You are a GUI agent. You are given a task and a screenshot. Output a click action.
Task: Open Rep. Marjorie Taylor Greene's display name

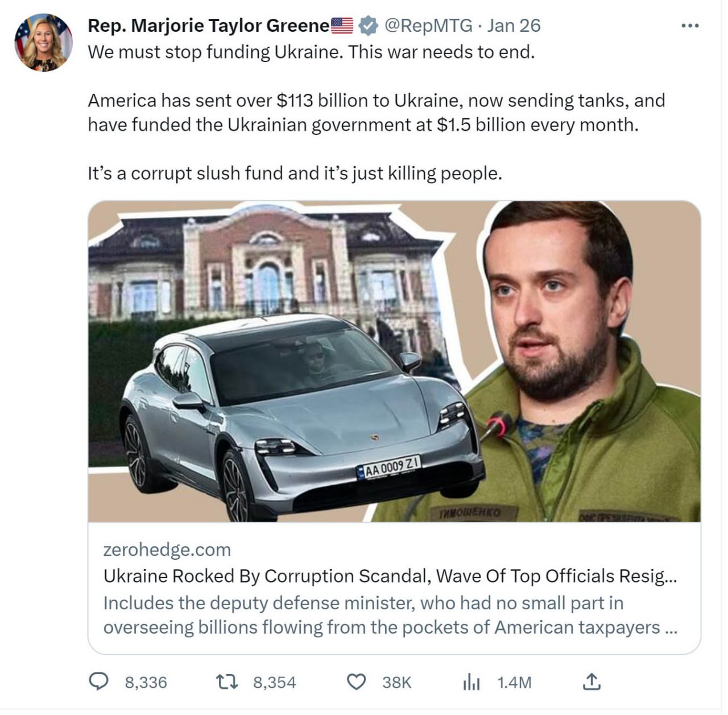click(x=208, y=26)
